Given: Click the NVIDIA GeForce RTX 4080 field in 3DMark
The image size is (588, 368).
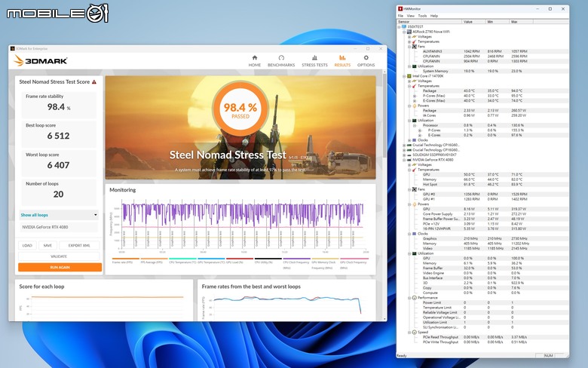Looking at the screenshot, I should coord(59,227).
